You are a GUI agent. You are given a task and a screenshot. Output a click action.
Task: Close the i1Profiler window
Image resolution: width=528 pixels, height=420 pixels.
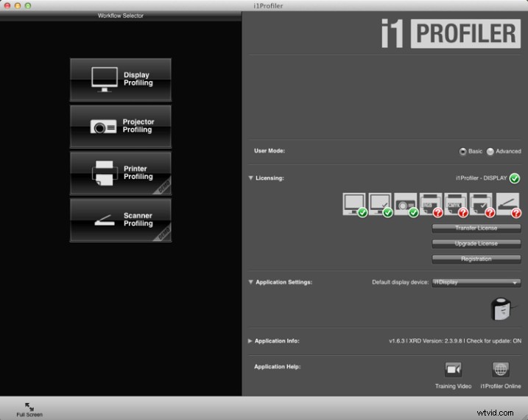click(7, 6)
